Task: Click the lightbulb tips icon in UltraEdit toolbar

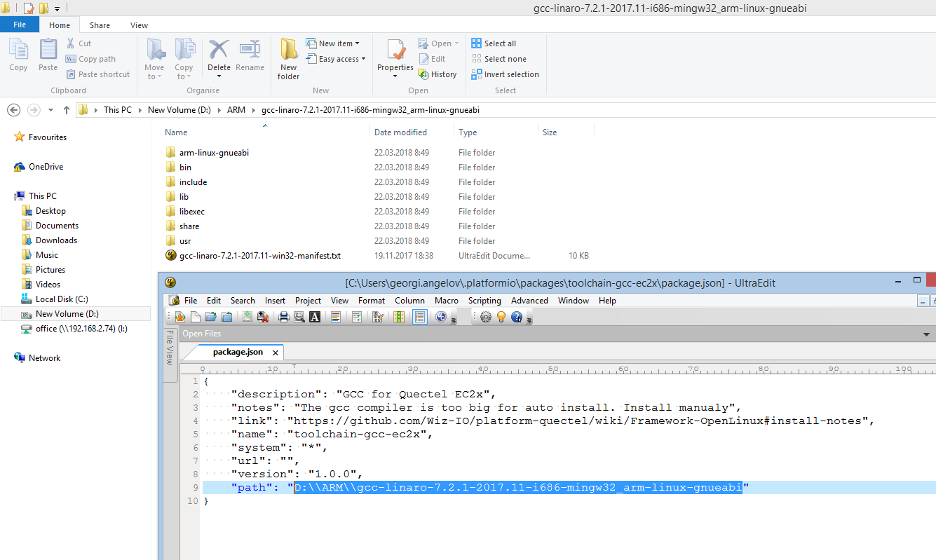Action: (x=501, y=317)
